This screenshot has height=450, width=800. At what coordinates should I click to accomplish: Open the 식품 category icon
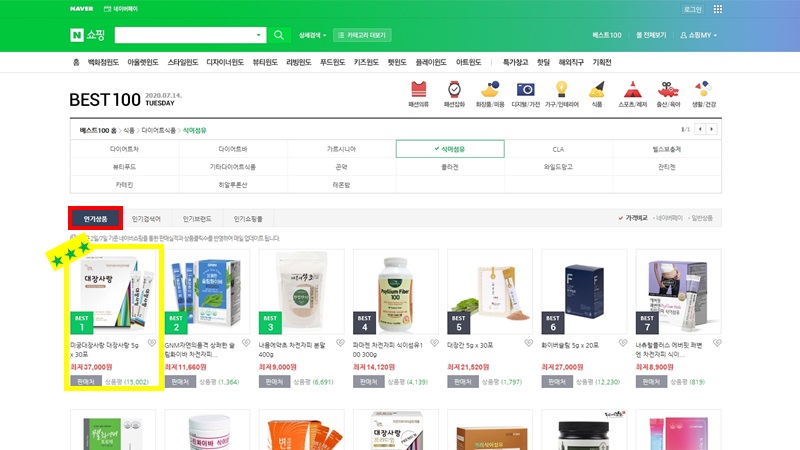pos(596,94)
